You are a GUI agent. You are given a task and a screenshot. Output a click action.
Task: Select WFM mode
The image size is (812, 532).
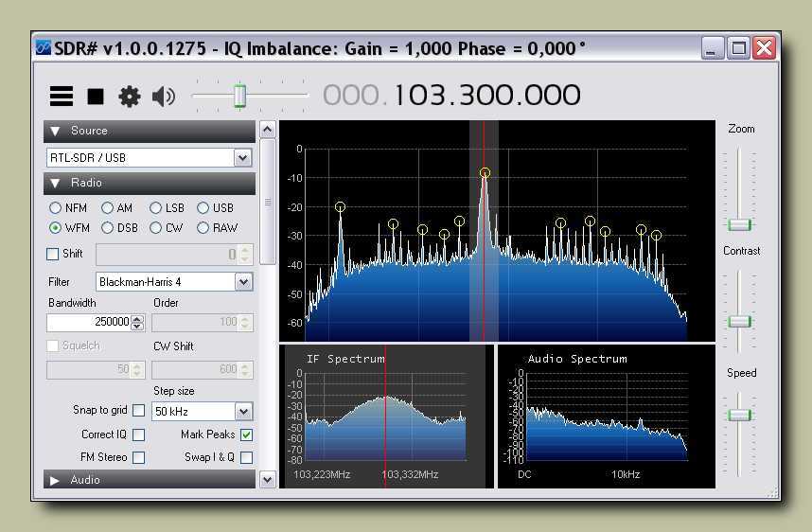(56, 228)
